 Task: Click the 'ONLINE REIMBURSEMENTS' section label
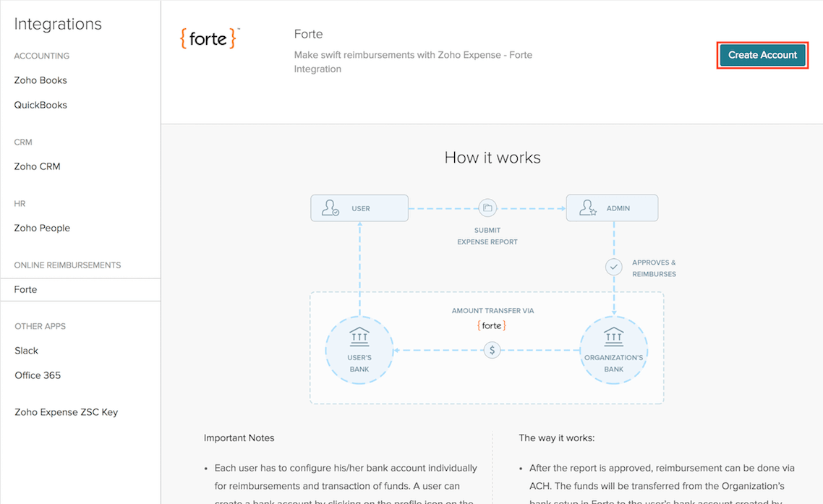click(x=67, y=265)
